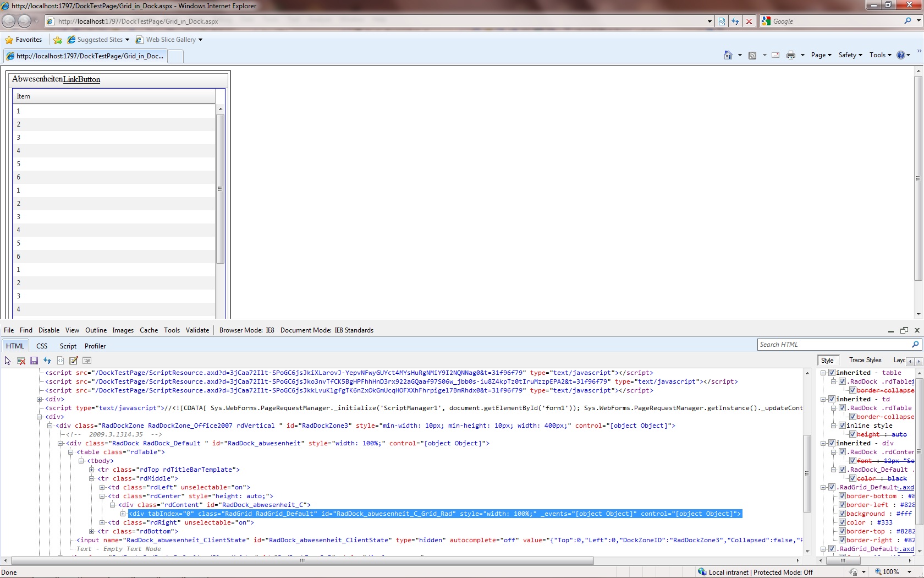Click the Search HTML magnifier icon
This screenshot has width=924, height=578.
[915, 345]
